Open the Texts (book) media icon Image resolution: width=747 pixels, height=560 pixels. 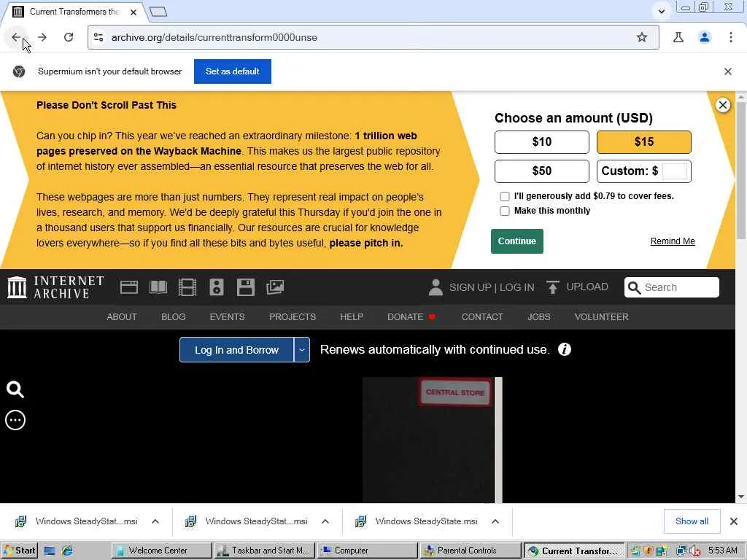point(158,287)
